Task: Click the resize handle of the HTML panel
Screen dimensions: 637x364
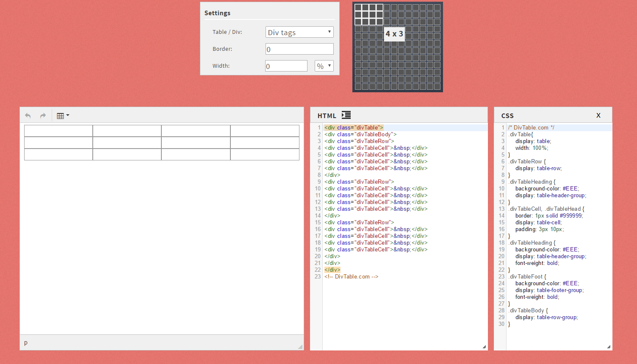Action: (484, 347)
